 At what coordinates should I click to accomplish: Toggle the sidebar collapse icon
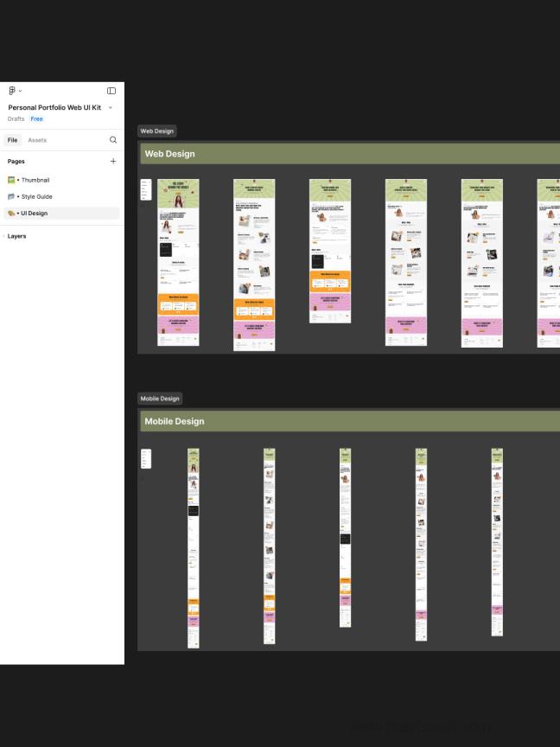[111, 91]
